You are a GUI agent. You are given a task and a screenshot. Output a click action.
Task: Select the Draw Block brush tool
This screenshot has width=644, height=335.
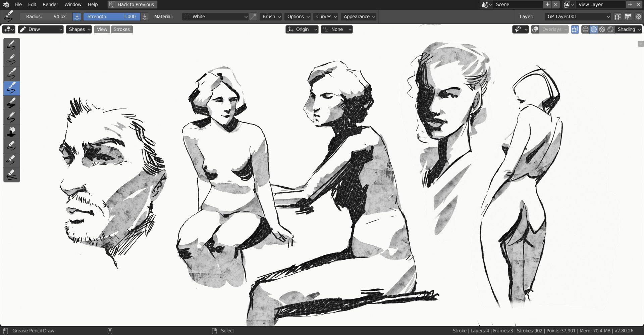11,103
